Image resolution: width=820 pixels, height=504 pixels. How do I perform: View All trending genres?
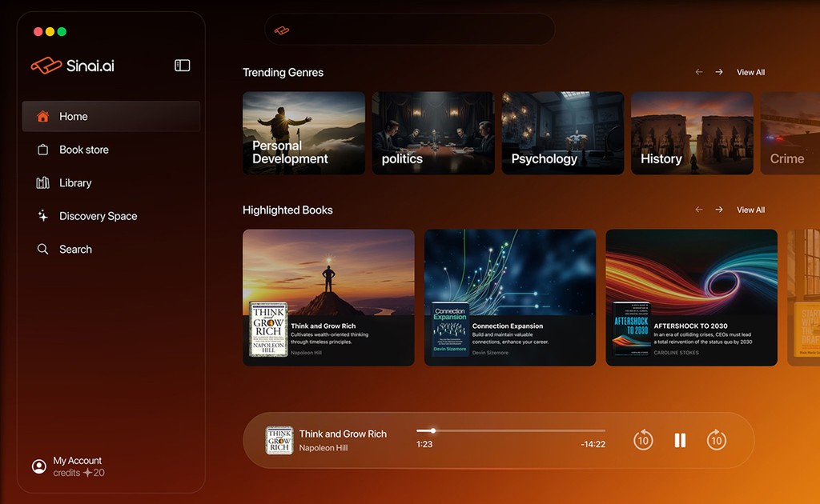click(x=750, y=71)
